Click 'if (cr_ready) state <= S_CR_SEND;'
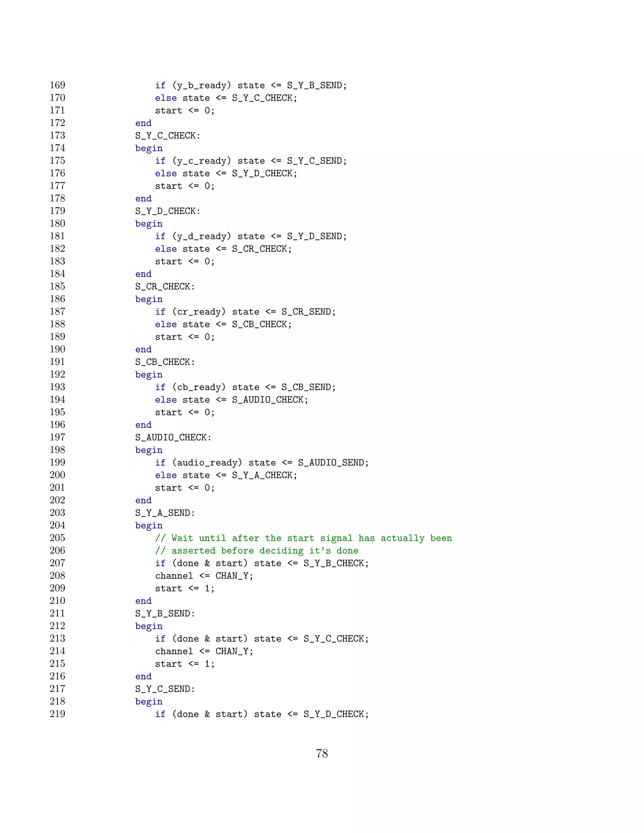 pos(245,312)
